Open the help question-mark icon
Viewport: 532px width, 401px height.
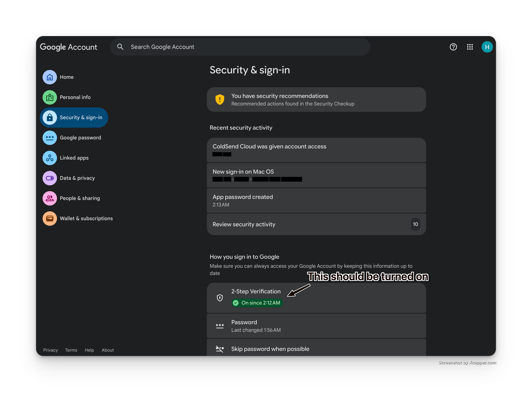tap(453, 47)
